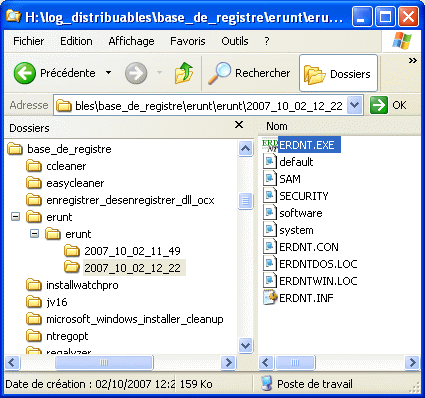The height and width of the screenshot is (398, 425).
Task: Select the base_de_registre folder icon
Action: tap(15, 149)
